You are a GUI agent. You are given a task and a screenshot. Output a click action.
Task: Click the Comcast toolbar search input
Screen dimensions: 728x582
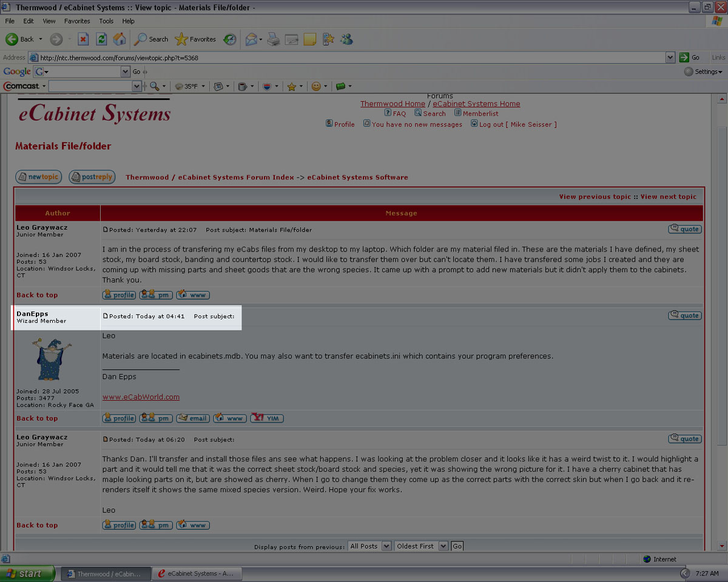pos(90,86)
